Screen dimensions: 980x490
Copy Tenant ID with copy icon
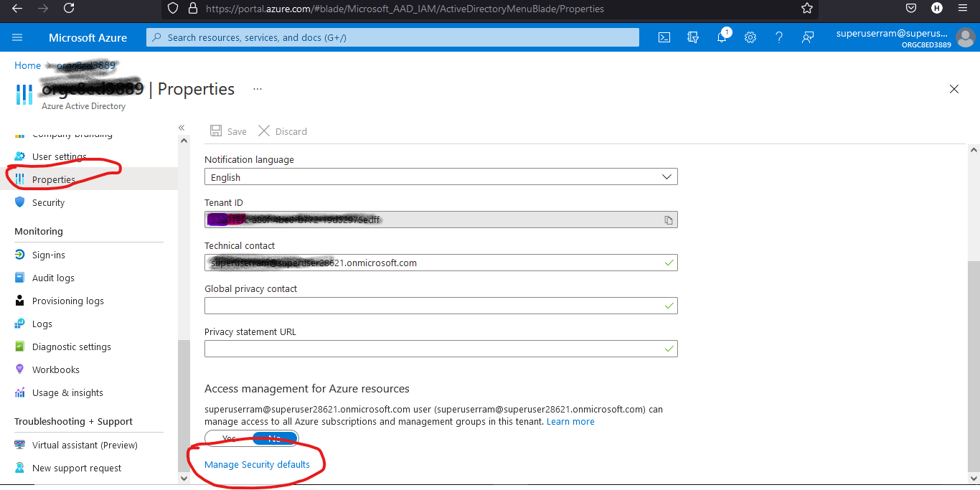coord(669,220)
